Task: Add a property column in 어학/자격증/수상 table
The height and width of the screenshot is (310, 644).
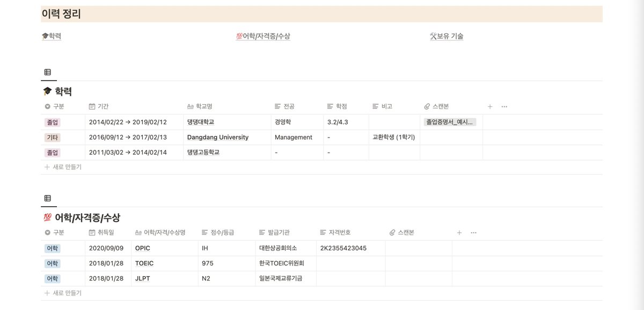Action: (x=459, y=233)
